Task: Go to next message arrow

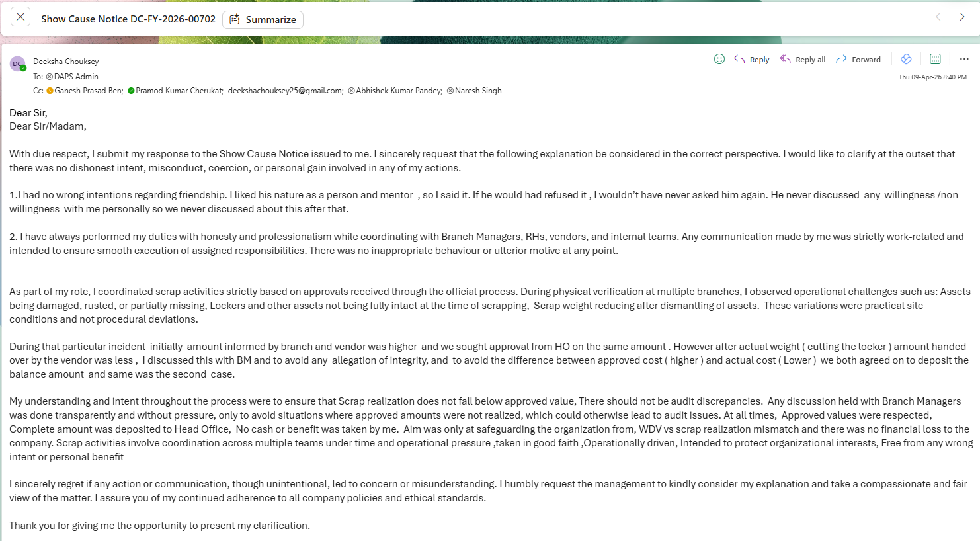Action: click(x=961, y=17)
